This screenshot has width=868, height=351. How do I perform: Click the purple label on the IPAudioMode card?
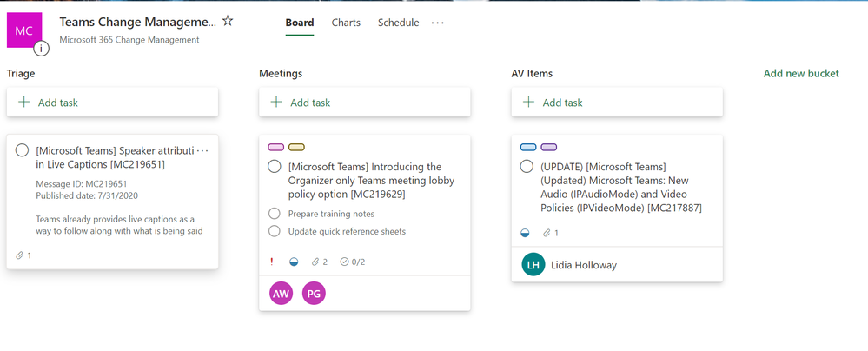[x=549, y=148]
